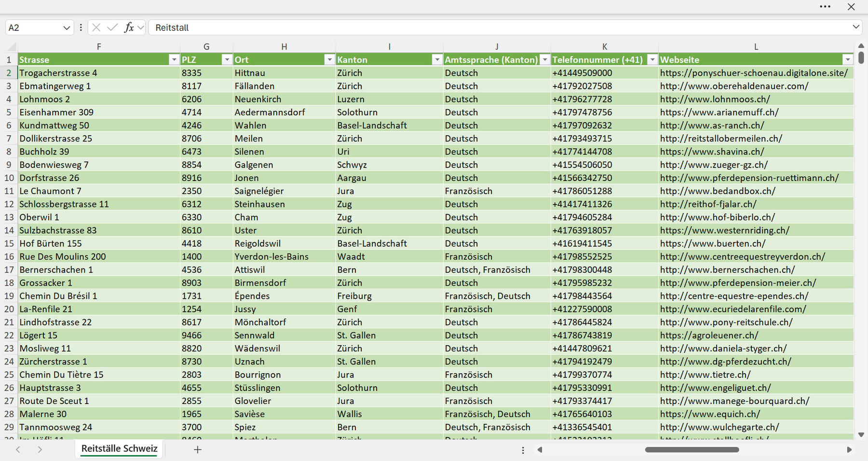Open link http://www.ecuriedelarenfile.com/

point(733,309)
